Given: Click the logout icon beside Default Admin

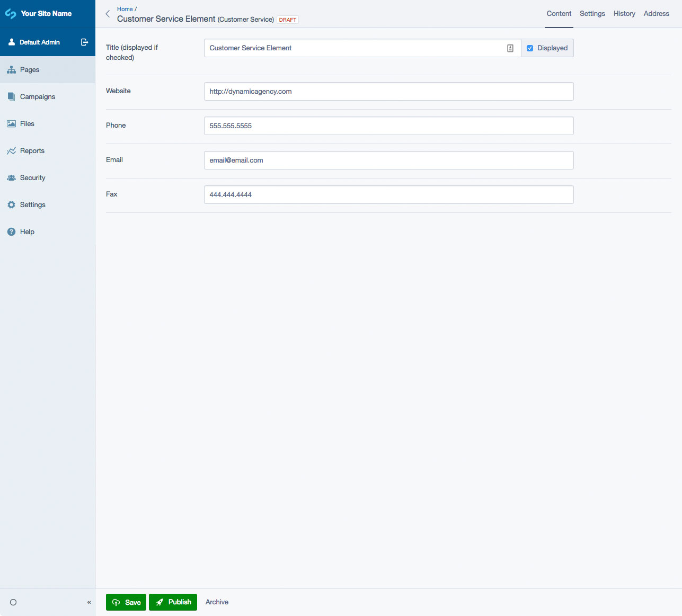Looking at the screenshot, I should (84, 42).
